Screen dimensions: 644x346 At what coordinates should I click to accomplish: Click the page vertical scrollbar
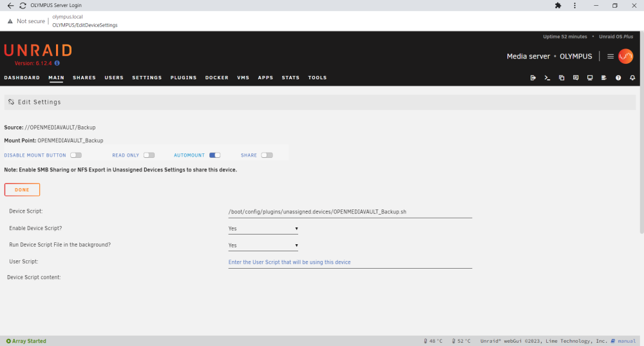tap(641, 131)
